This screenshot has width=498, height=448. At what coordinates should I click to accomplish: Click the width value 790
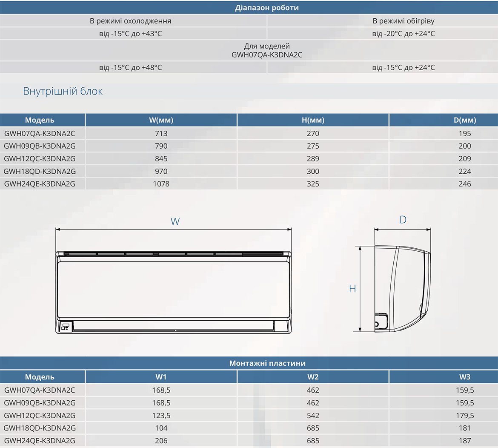click(161, 146)
